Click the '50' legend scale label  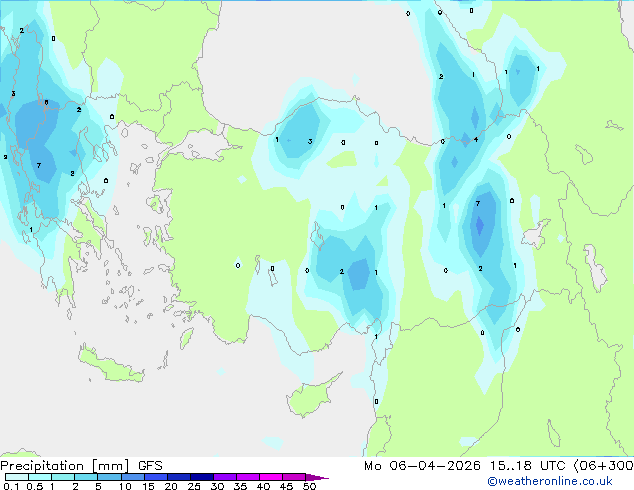pos(309,486)
